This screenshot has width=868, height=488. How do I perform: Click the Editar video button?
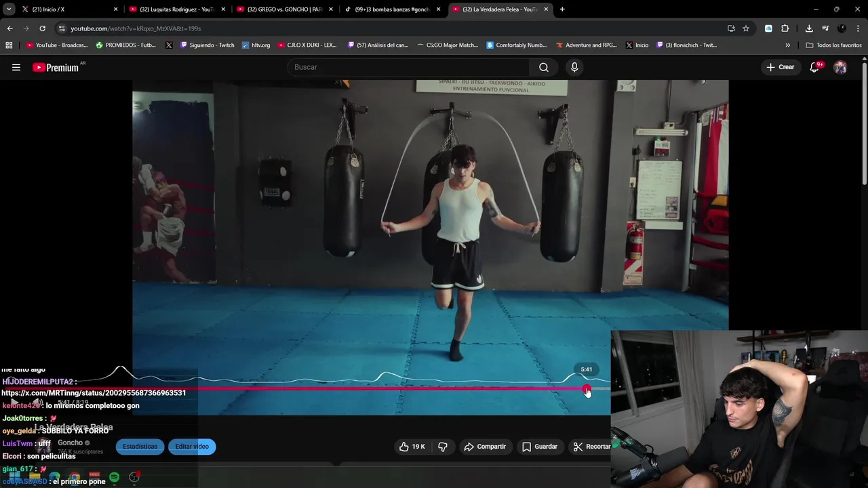(192, 447)
